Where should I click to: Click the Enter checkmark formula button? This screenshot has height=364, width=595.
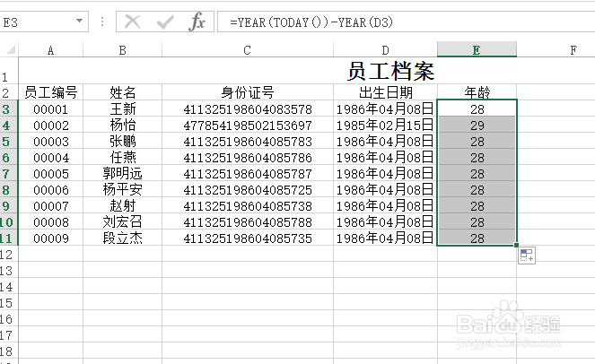(165, 22)
